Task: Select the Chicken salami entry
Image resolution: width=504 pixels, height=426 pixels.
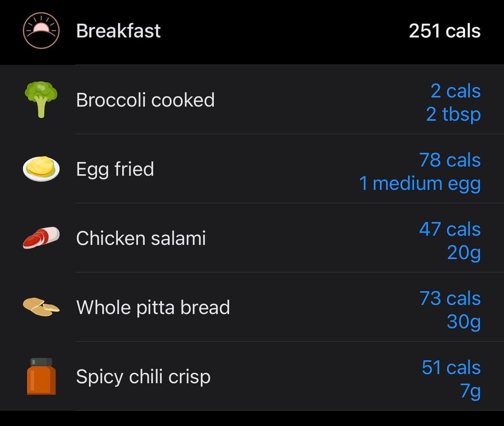Action: coord(141,238)
